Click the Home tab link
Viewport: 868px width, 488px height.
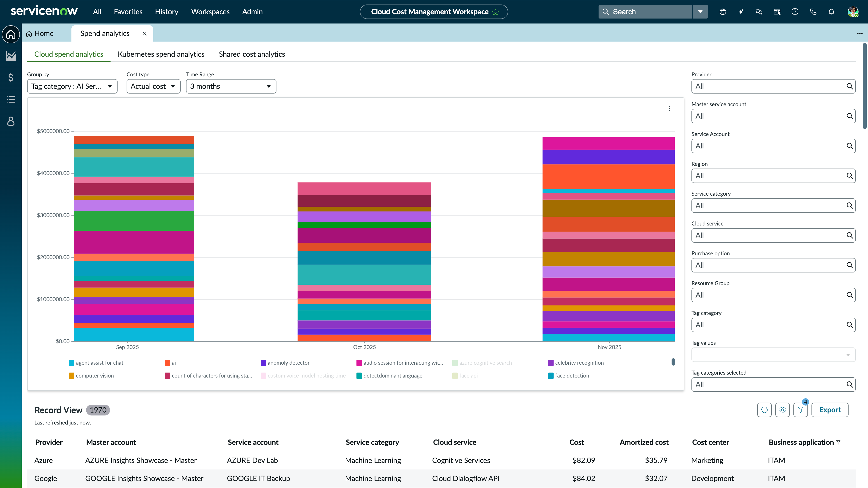click(x=40, y=33)
